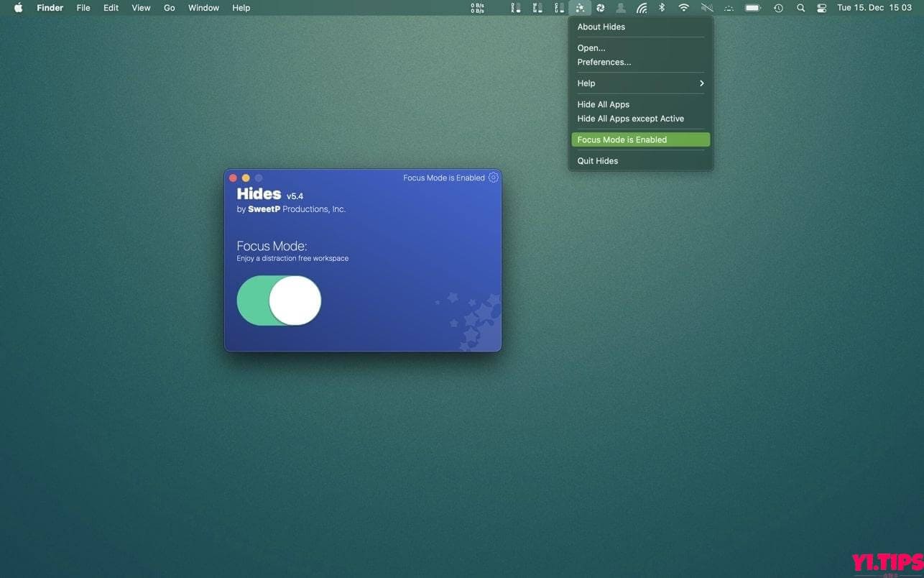Open Control Center from the menu bar
Screen dimensions: 924x578
(821, 8)
